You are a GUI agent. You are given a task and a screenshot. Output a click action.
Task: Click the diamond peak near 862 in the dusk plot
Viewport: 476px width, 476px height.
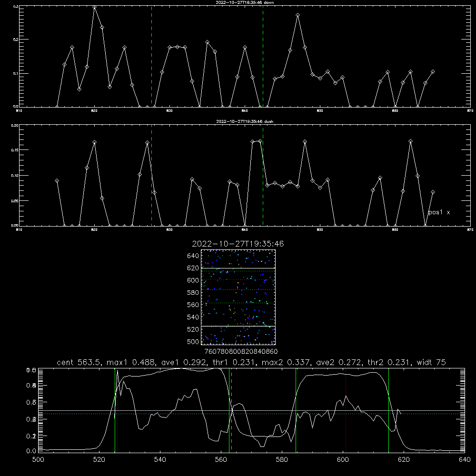click(x=410, y=141)
